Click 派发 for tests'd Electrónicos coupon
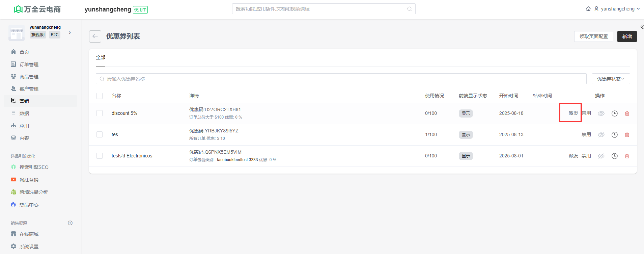Screen dimensions: 644x254 [573, 156]
